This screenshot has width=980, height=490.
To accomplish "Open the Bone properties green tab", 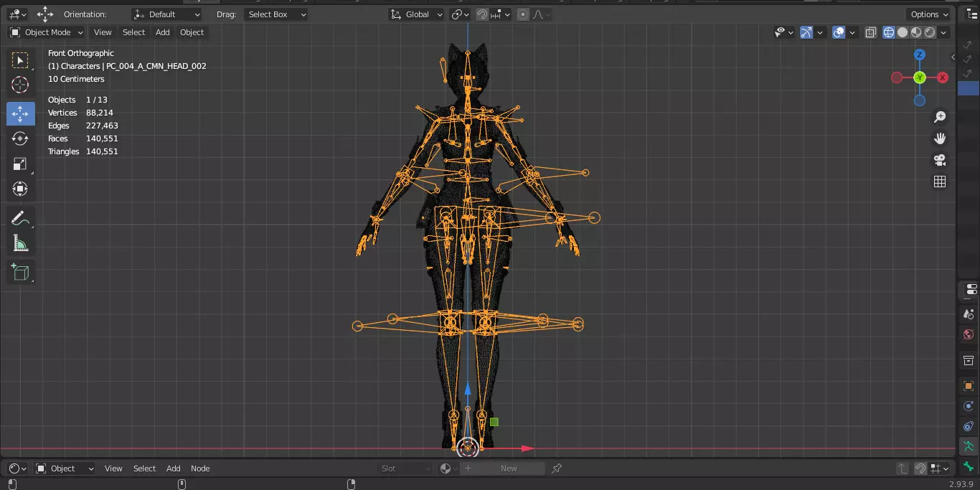I will click(969, 466).
